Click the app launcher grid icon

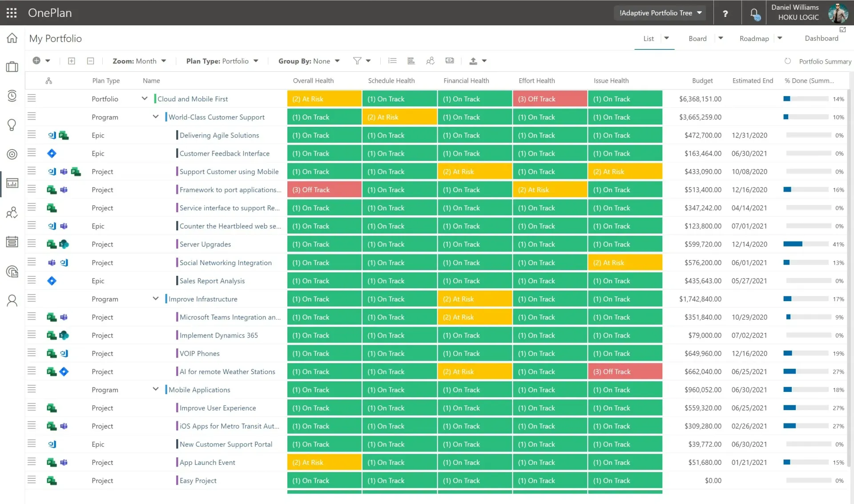point(12,13)
